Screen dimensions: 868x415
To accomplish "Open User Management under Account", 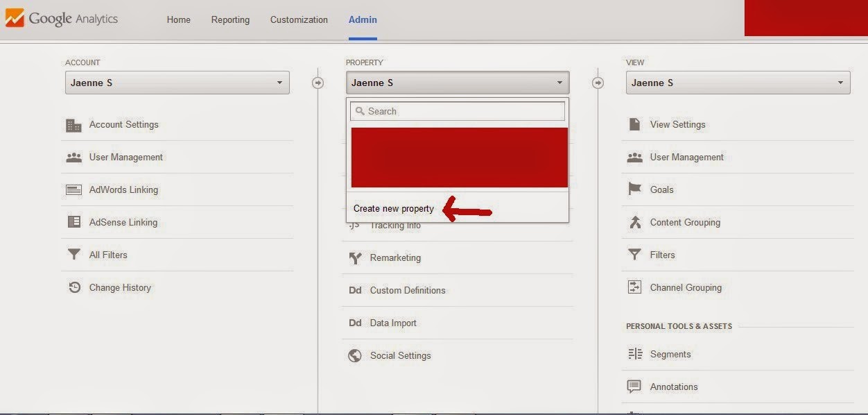I will click(x=125, y=157).
